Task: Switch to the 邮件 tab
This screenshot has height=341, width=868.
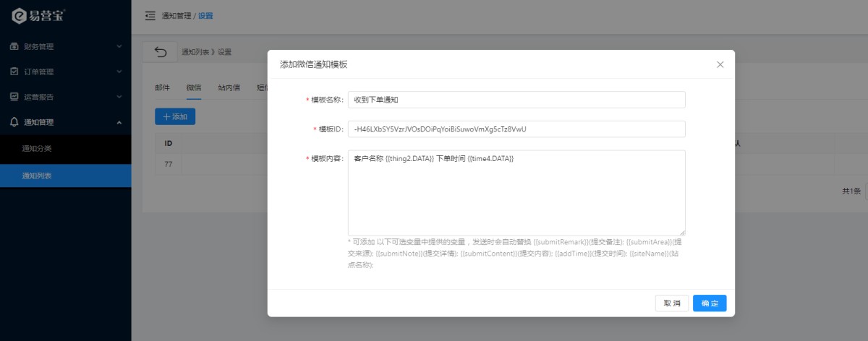Action: [163, 87]
